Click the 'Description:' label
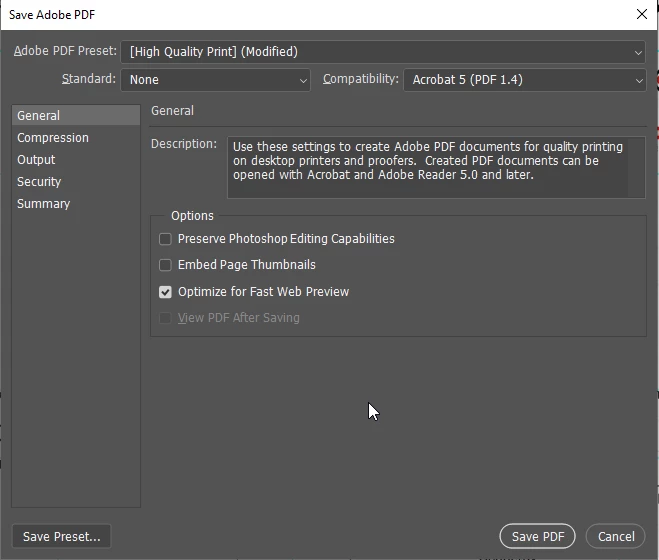This screenshot has width=659, height=560. pyautogui.click(x=184, y=144)
